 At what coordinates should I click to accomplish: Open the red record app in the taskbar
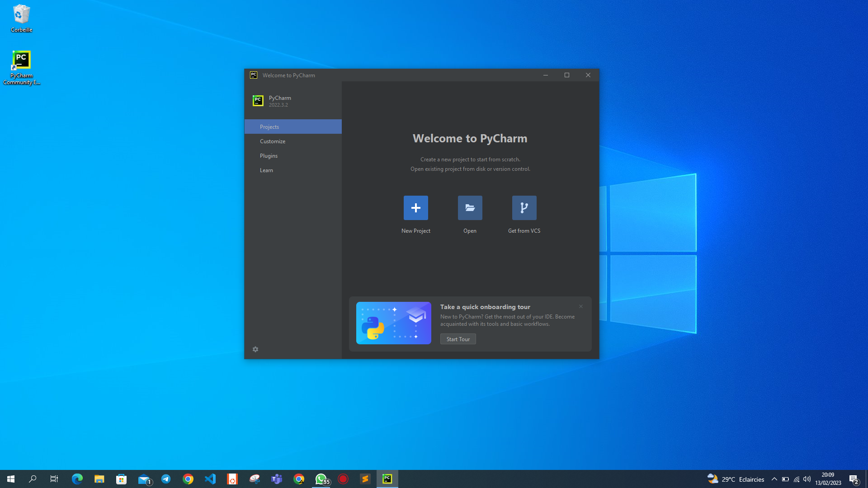[343, 479]
